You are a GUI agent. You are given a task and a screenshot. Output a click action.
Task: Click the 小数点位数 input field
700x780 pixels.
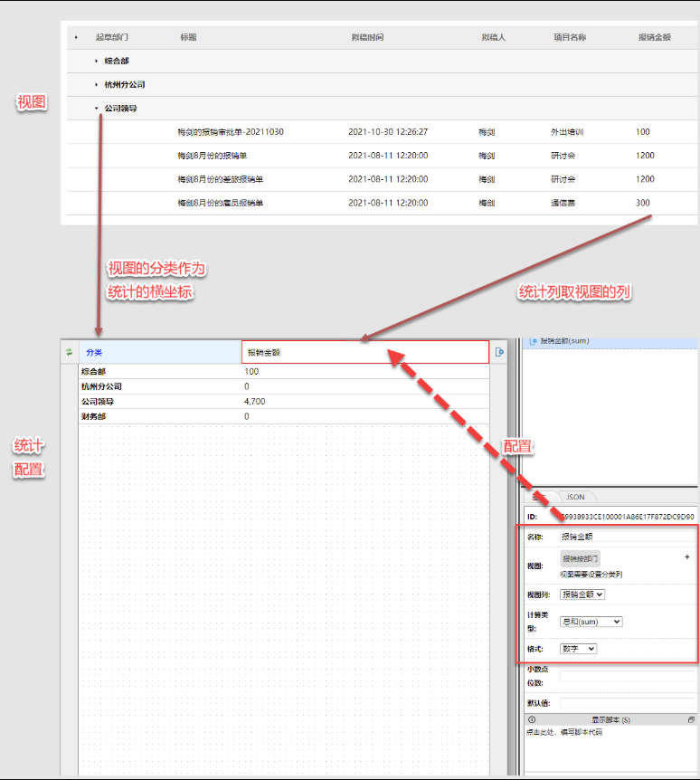click(x=627, y=675)
